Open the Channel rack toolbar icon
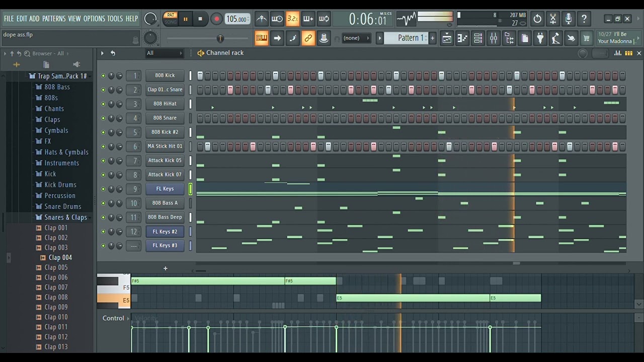This screenshot has width=644, height=362. coord(478,38)
